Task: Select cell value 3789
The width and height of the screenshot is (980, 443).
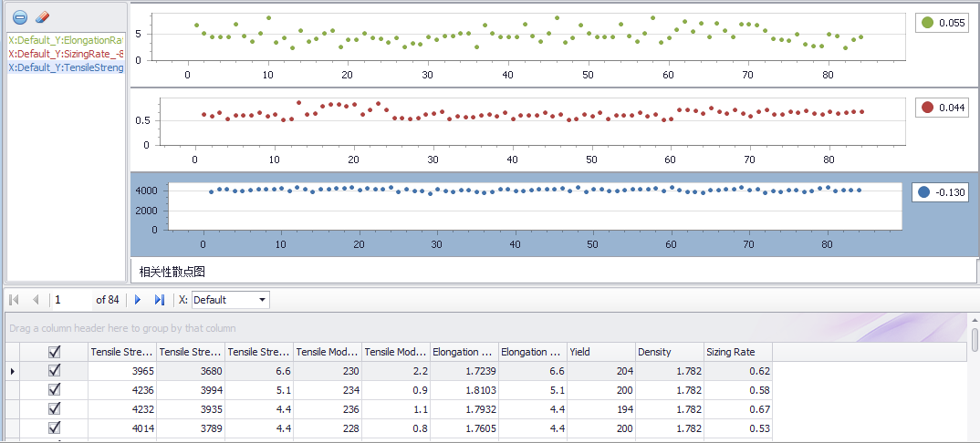Action: tap(191, 428)
